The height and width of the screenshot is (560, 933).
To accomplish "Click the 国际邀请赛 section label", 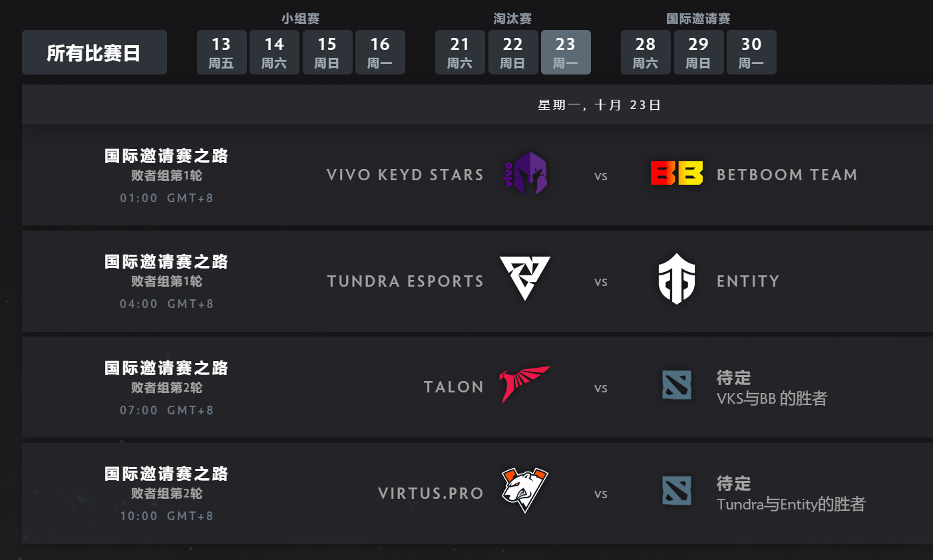I will (699, 19).
